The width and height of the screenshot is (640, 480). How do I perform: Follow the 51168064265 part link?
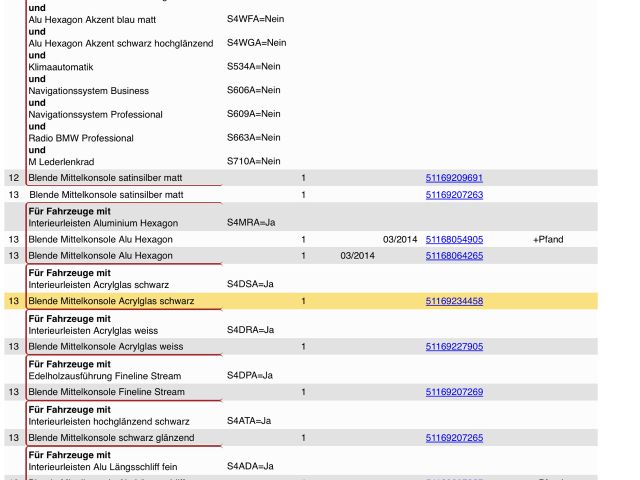coord(454,256)
